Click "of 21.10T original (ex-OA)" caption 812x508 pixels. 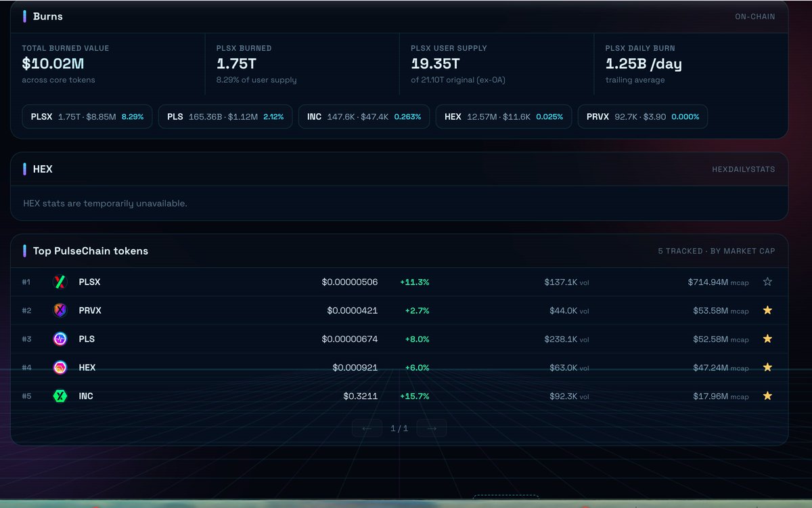(458, 80)
